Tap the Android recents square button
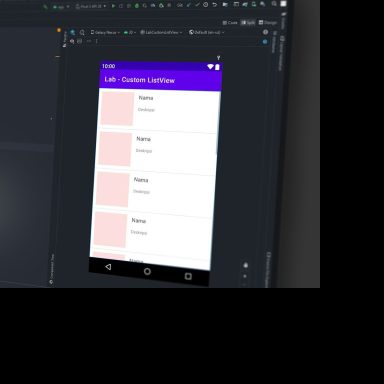The image size is (384, 384). coord(188,276)
